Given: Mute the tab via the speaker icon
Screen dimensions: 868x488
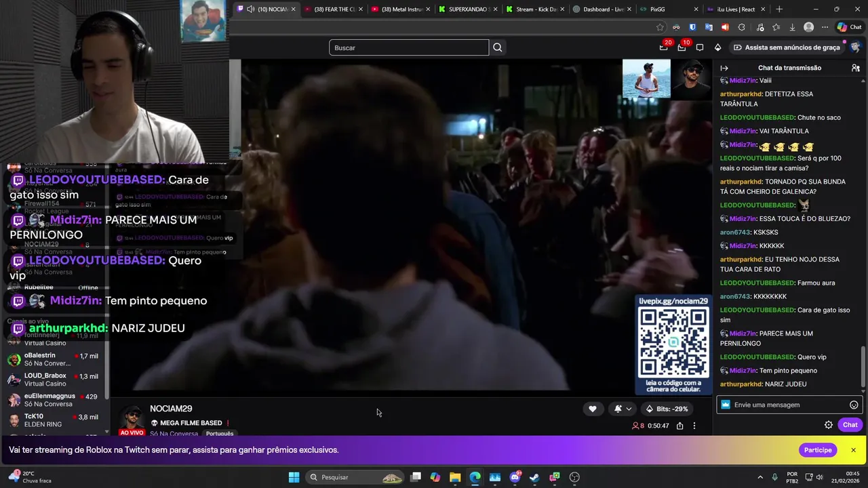Looking at the screenshot, I should tap(251, 9).
